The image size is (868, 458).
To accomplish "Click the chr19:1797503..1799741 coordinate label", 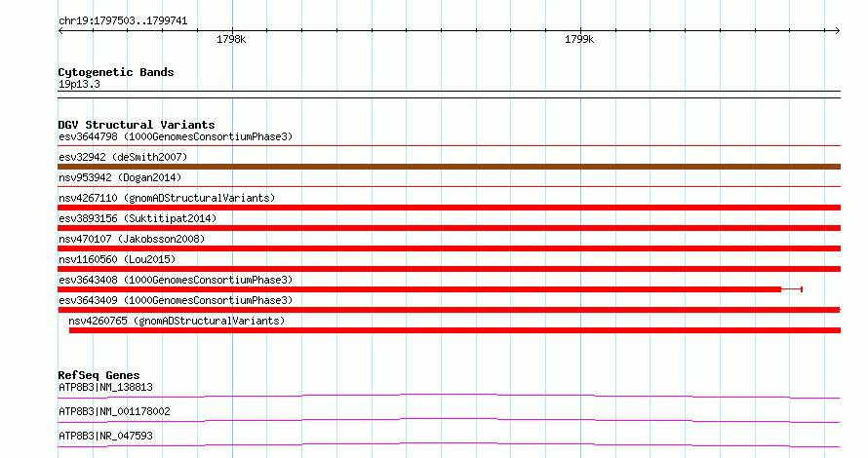I will [x=123, y=21].
